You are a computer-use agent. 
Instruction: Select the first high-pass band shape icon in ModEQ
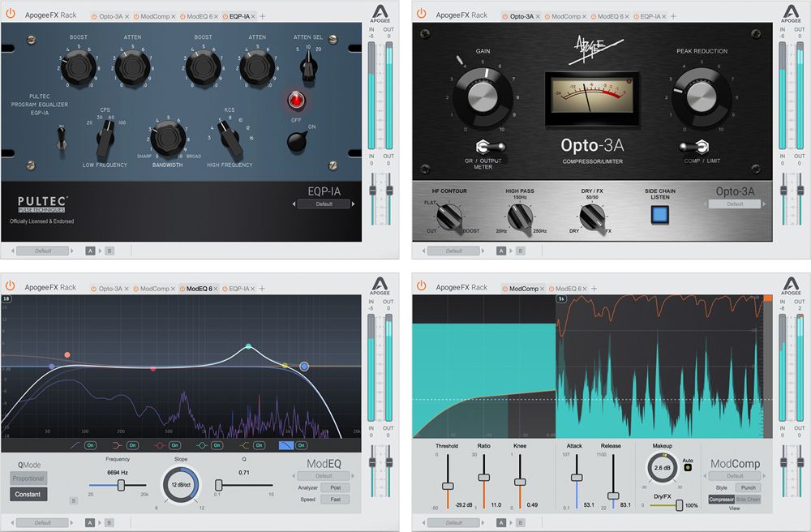pos(75,445)
